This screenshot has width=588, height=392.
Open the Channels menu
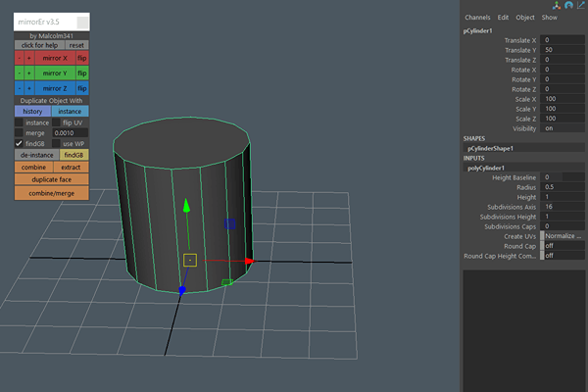[477, 18]
